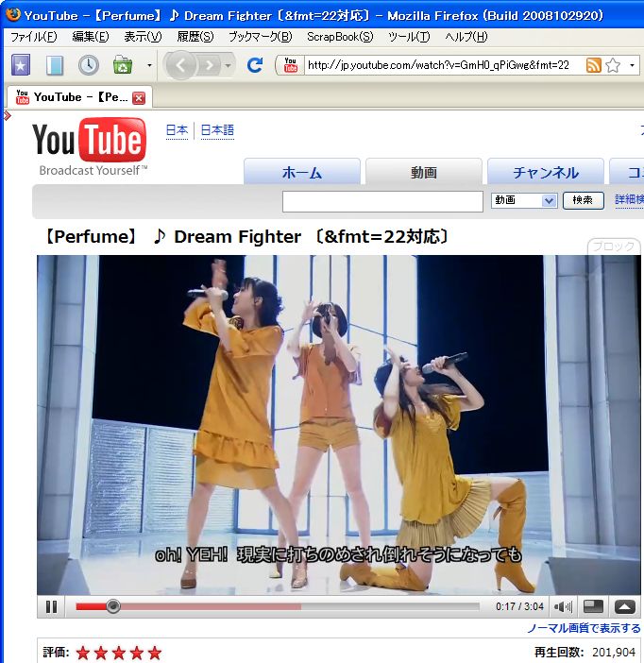Open the 表示(V) menu
Screen dimensions: 644x663
point(143,37)
